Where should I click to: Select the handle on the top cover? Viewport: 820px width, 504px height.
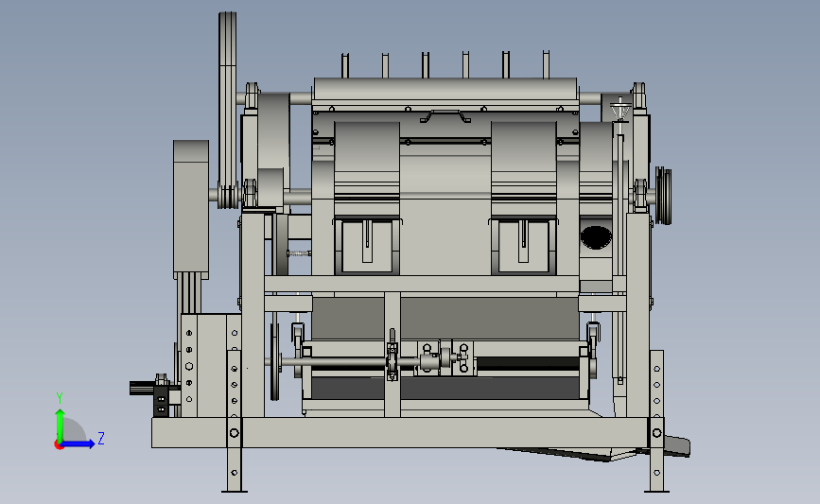point(445,116)
